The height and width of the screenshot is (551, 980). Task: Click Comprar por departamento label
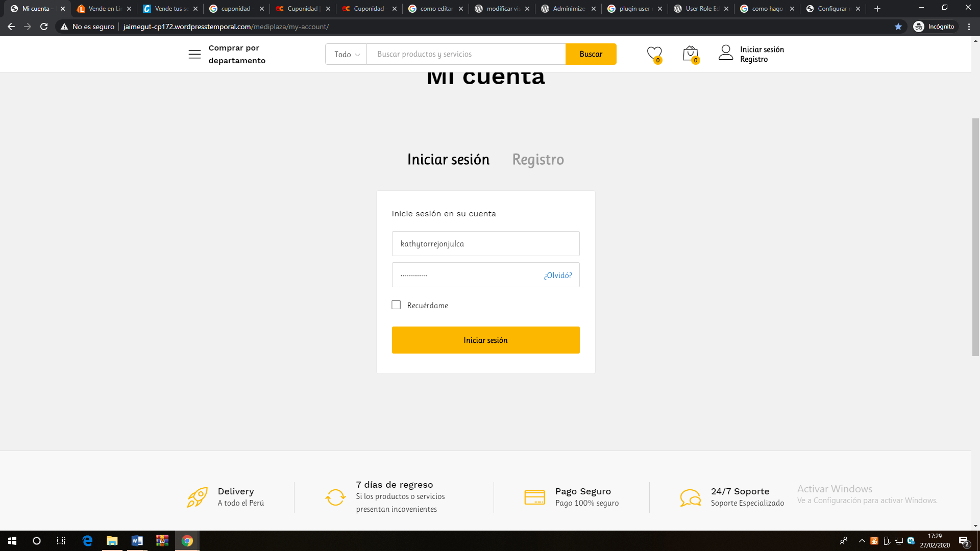point(237,54)
